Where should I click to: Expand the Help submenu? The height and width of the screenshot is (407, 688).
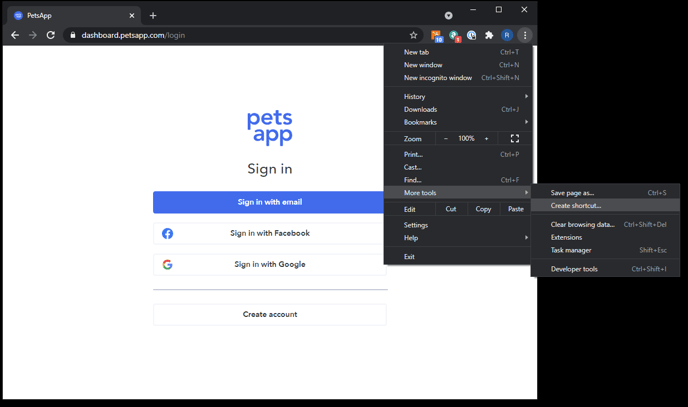tap(458, 238)
